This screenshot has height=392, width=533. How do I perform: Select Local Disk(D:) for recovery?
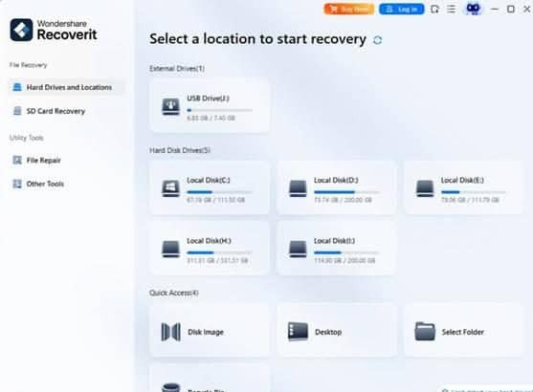click(x=337, y=187)
